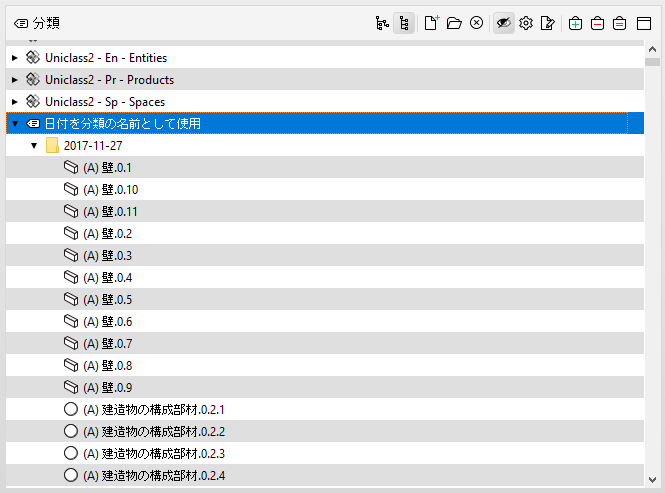The image size is (665, 493).
Task: Click tag icon beside 日付を分類の名前として使用
Action: (33, 123)
